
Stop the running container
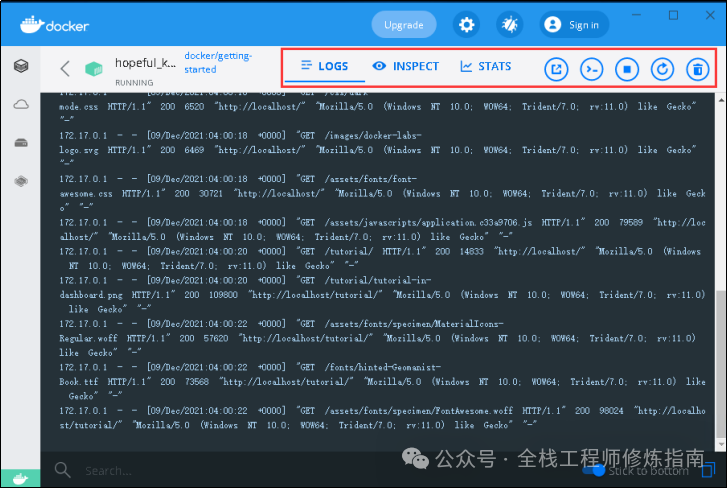[627, 70]
